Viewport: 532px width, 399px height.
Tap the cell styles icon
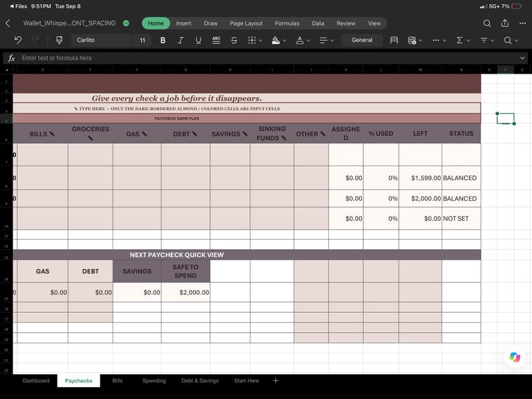(394, 40)
